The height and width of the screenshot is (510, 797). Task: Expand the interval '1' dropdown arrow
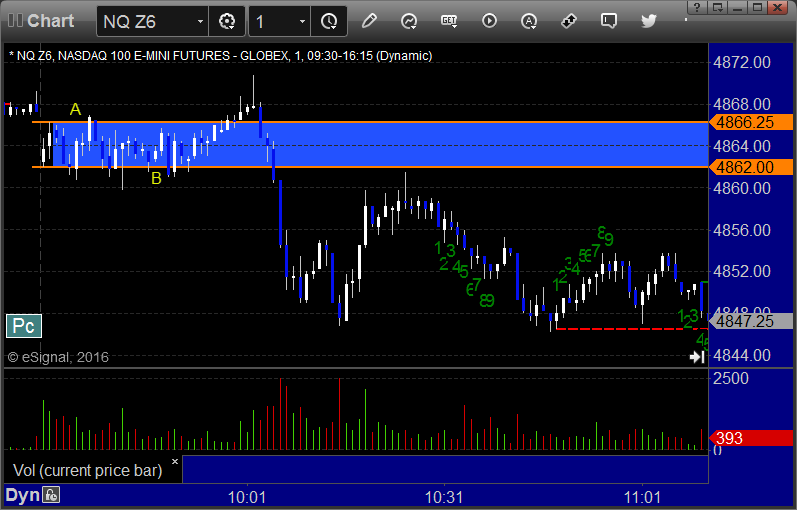pyautogui.click(x=302, y=21)
